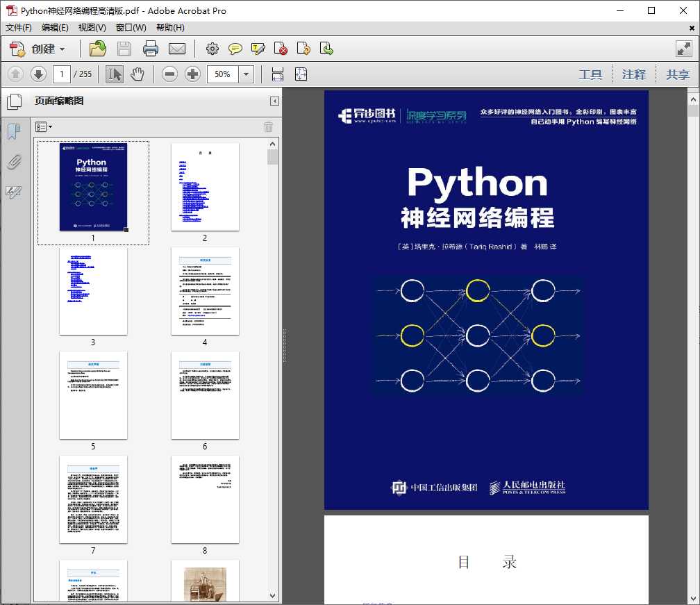
Task: Zoom out with the minus button
Action: coord(169,74)
